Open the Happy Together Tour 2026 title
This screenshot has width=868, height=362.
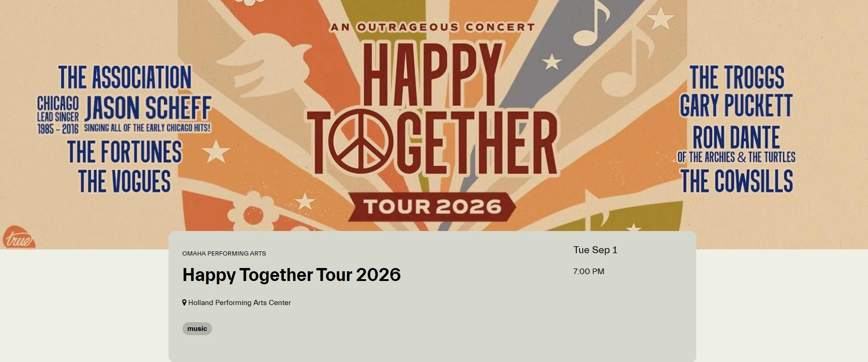tap(292, 275)
